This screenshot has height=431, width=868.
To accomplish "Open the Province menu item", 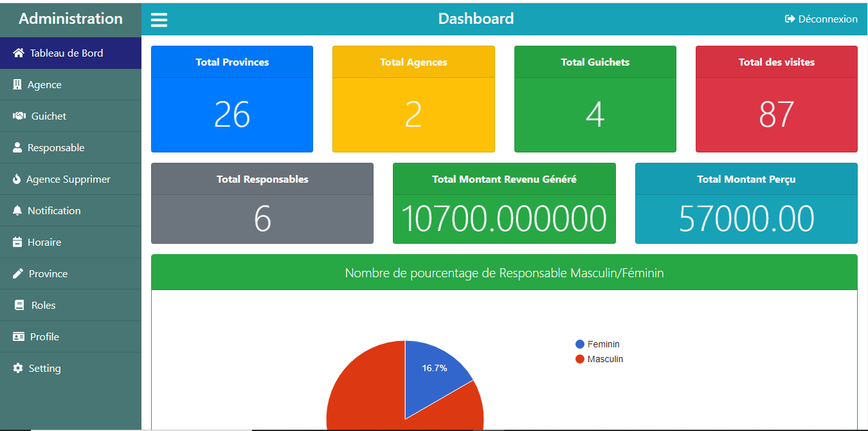I will (71, 273).
